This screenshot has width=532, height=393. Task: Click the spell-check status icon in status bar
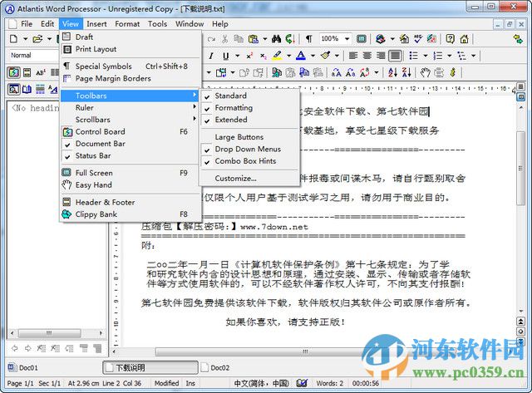click(302, 383)
